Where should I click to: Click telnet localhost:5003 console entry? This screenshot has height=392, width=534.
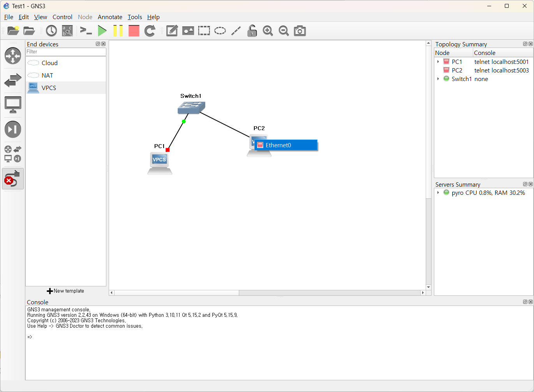pyautogui.click(x=501, y=70)
